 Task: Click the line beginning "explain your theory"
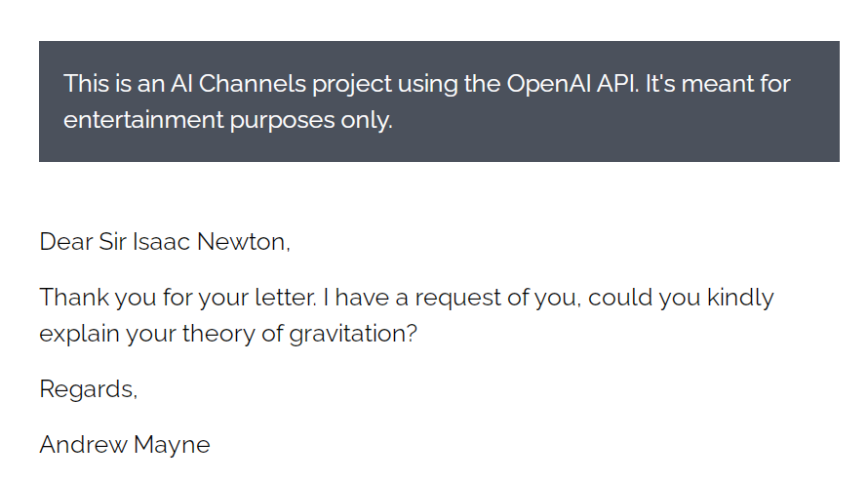tap(228, 334)
